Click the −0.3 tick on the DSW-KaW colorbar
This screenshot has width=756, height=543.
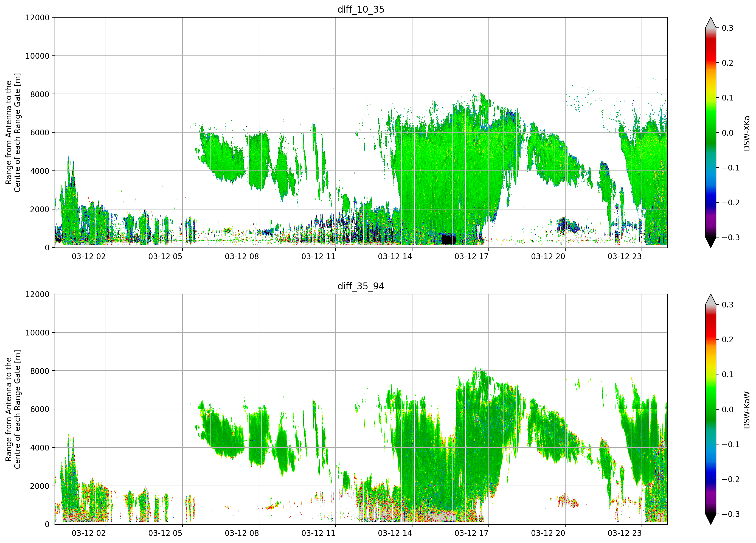(731, 514)
